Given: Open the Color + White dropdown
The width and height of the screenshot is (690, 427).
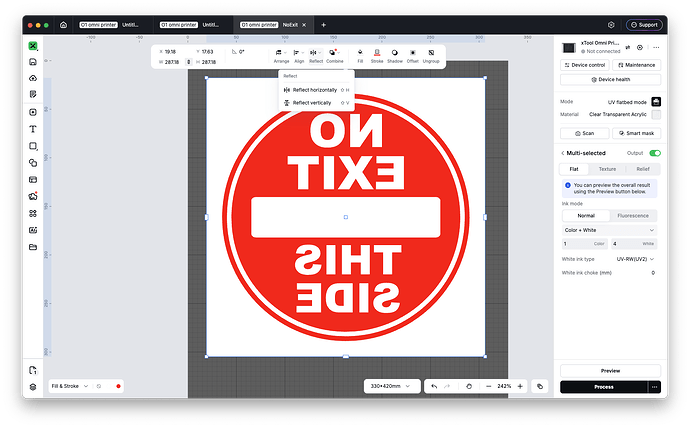Looking at the screenshot, I should click(609, 230).
